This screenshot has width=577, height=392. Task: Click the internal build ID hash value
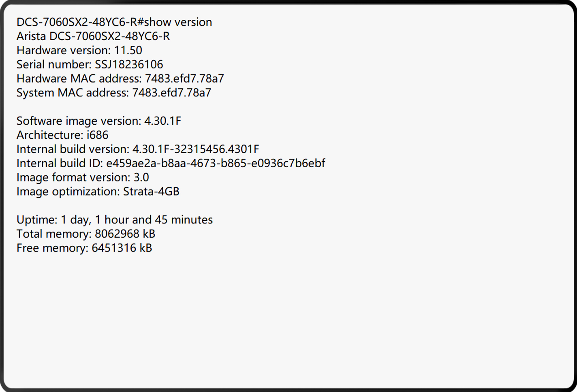pos(216,164)
